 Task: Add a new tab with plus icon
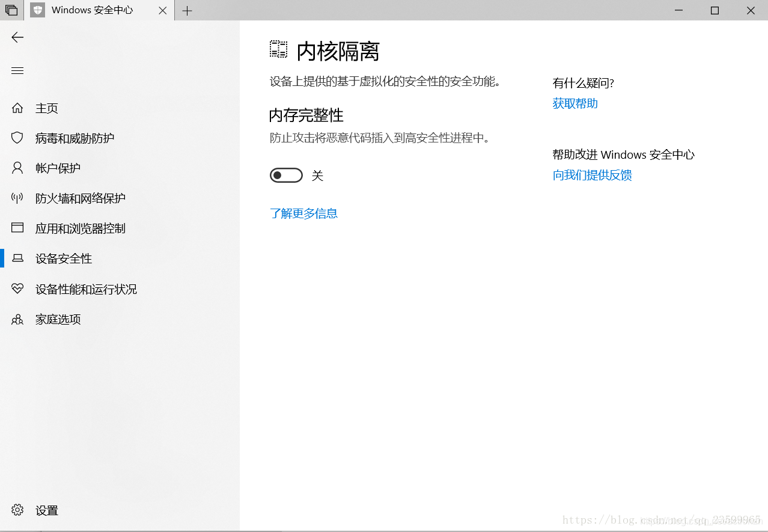187,11
